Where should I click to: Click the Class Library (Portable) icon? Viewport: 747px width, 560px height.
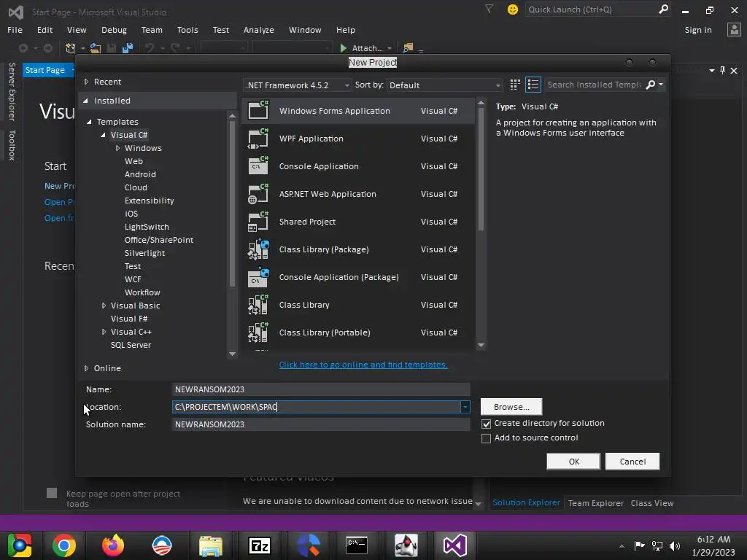(258, 332)
